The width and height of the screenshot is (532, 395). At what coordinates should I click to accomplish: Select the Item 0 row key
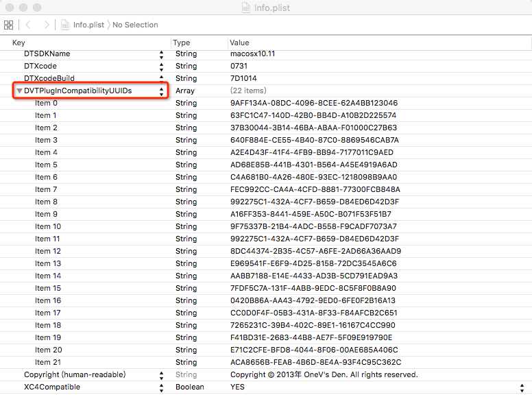coord(46,103)
